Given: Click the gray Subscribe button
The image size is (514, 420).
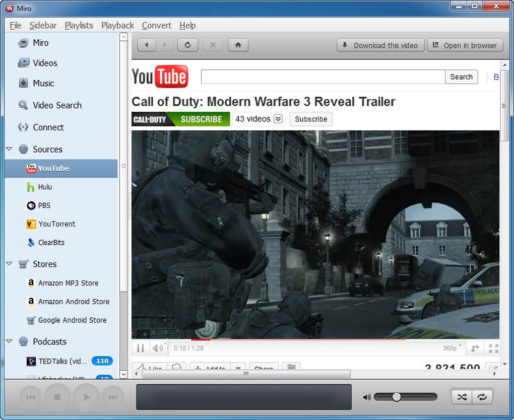Looking at the screenshot, I should pyautogui.click(x=311, y=119).
